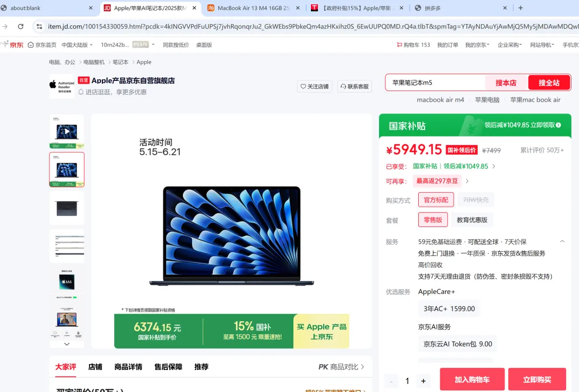Open a new browser tab with plus icon

521,7
